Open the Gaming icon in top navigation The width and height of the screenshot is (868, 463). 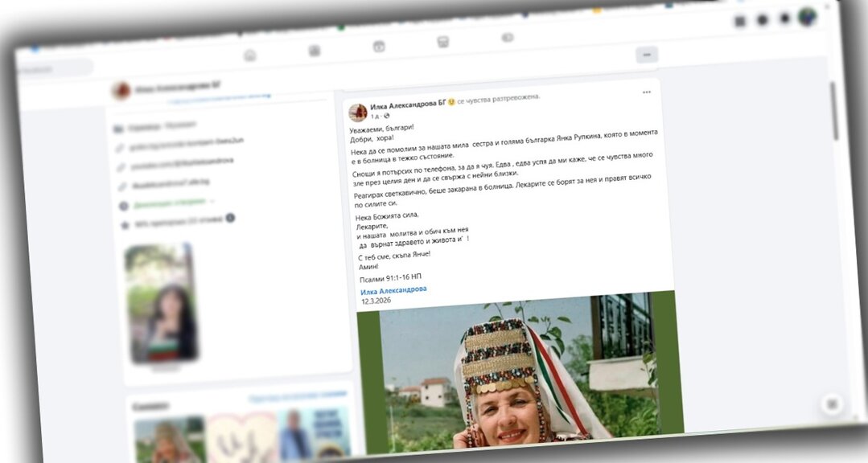click(508, 38)
